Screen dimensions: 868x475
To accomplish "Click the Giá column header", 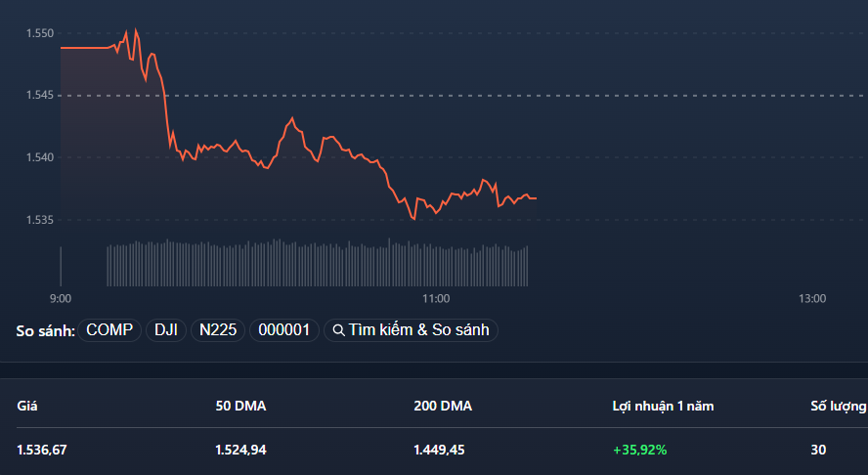I will (x=27, y=406).
